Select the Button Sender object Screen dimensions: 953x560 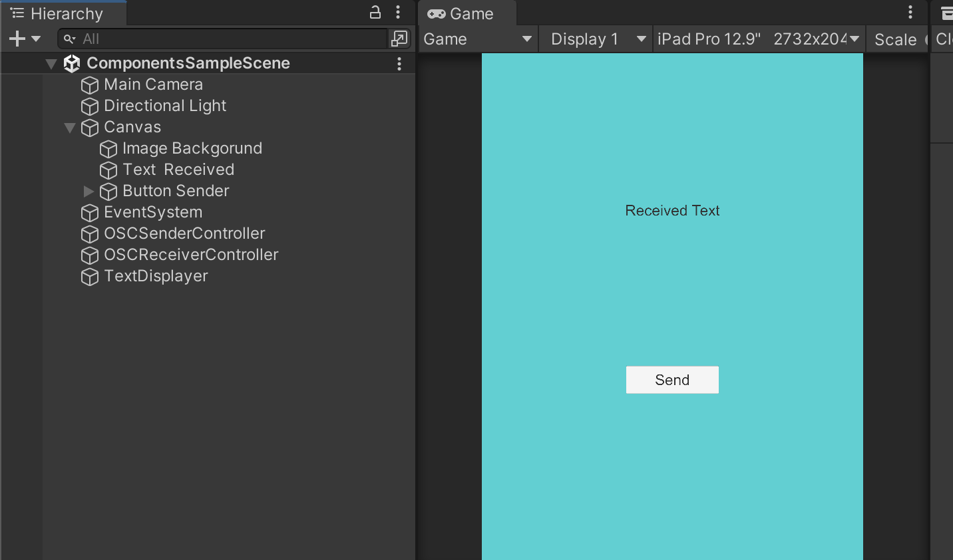pyautogui.click(x=176, y=191)
